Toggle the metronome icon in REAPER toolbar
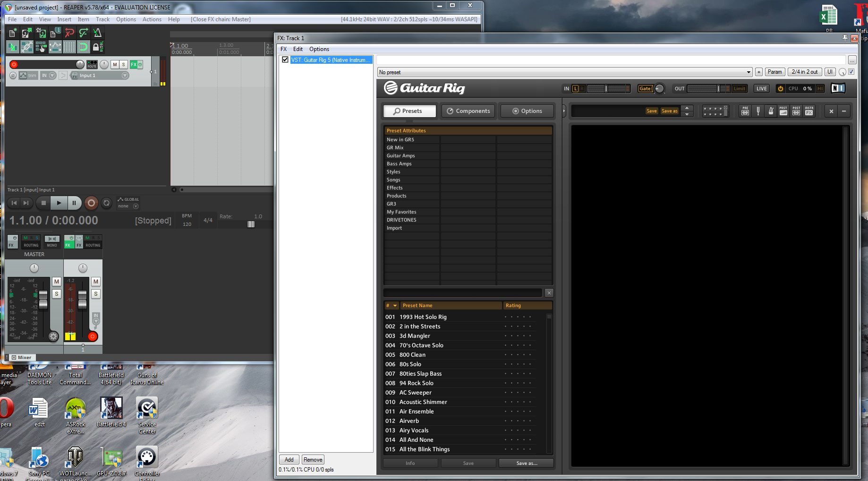The width and height of the screenshot is (868, 481). (x=98, y=33)
